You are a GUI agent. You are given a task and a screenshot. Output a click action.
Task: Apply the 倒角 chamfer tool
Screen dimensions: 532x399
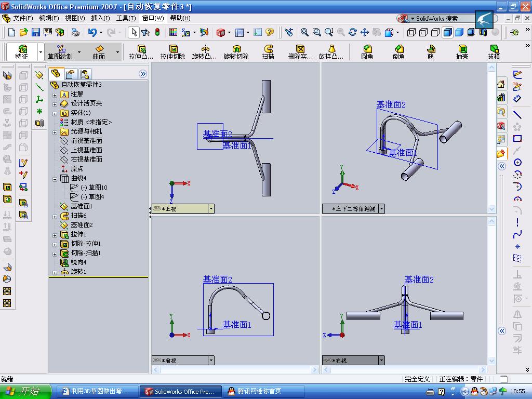(398, 52)
